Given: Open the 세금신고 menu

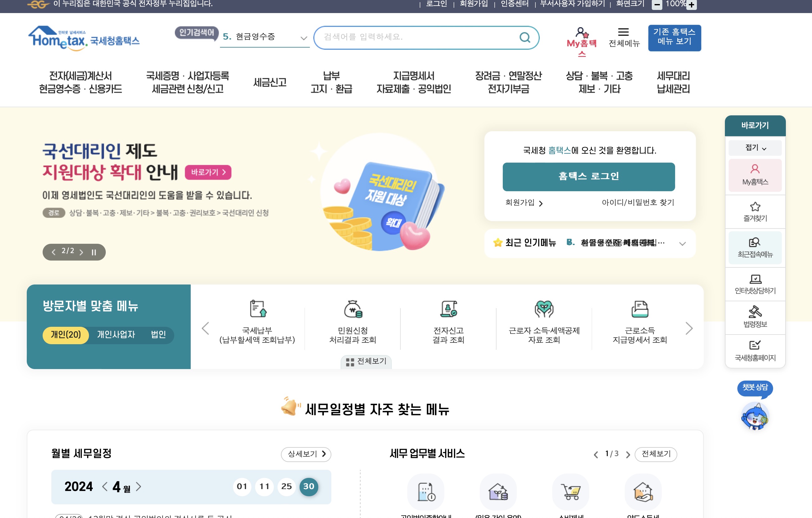Looking at the screenshot, I should coord(269,83).
